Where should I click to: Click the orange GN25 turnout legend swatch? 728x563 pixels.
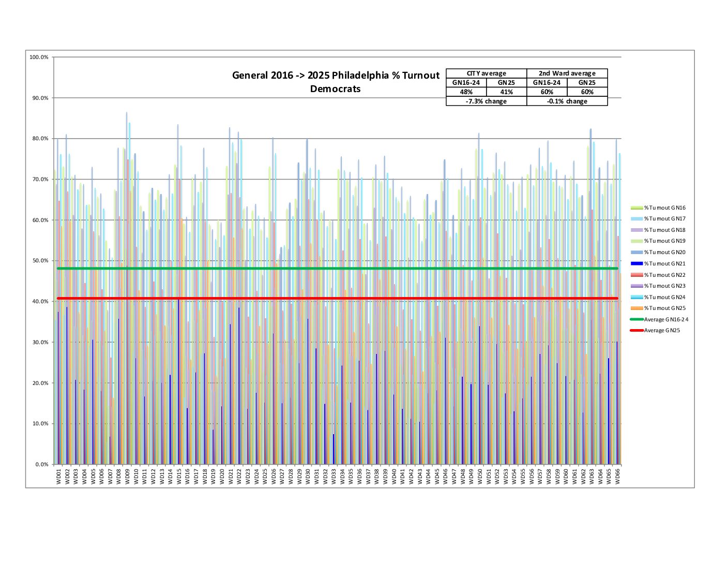point(636,308)
